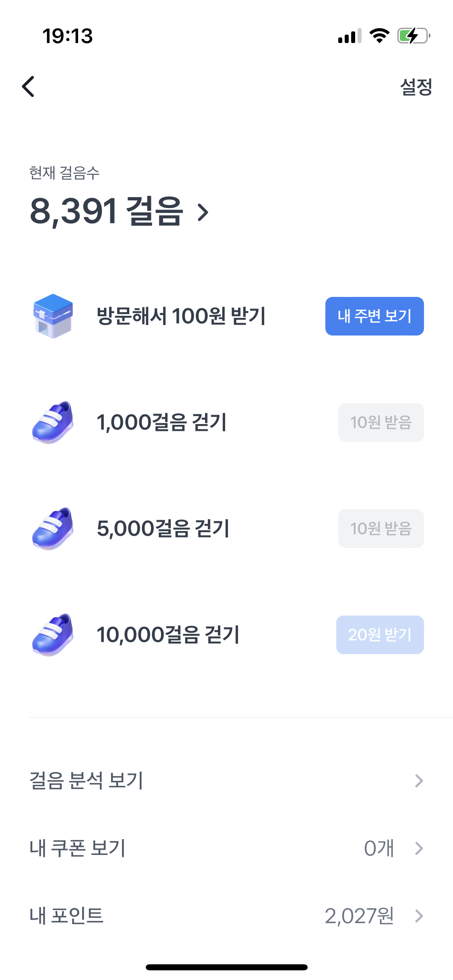Open chevron for 내 쿠폰 보기
This screenshot has height=980, width=453.
click(x=419, y=848)
